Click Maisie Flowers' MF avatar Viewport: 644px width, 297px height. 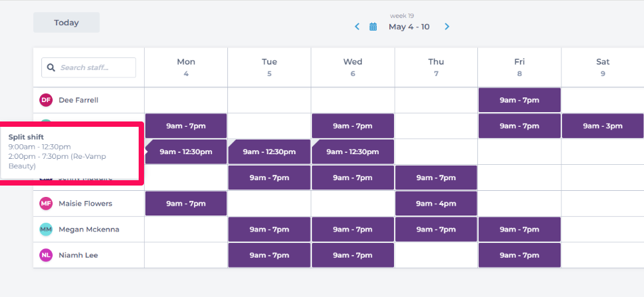click(x=46, y=204)
